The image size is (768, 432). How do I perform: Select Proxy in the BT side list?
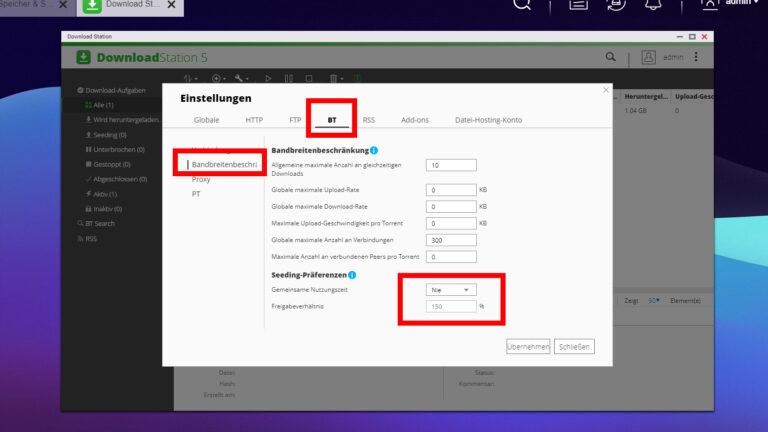201,179
